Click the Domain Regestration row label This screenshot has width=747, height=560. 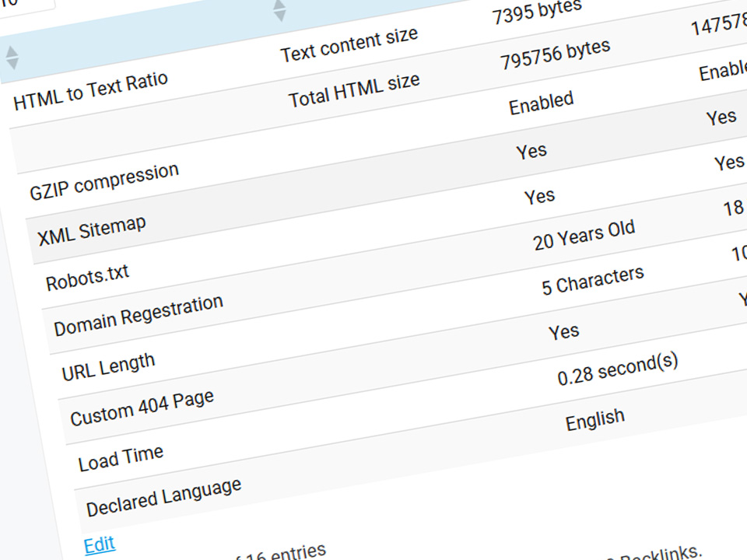pos(139,315)
